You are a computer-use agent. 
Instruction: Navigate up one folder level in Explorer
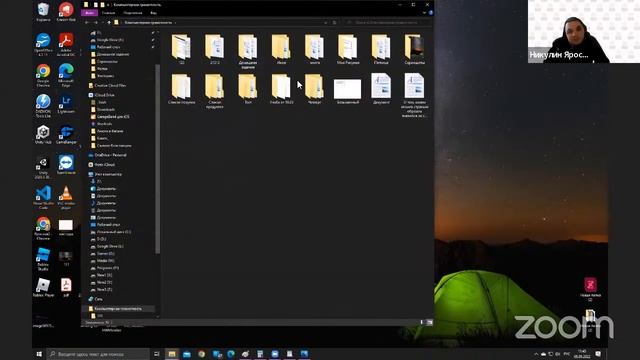pyautogui.click(x=109, y=22)
